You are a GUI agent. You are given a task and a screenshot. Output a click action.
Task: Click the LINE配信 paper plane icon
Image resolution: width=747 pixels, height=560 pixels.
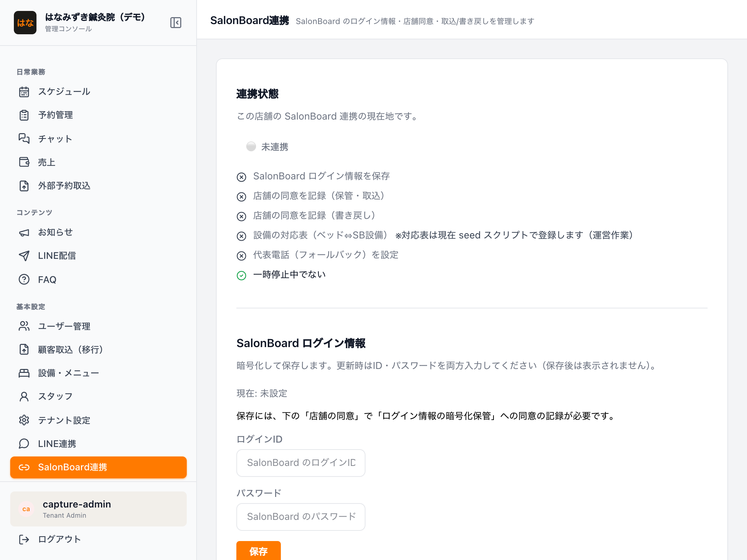(24, 256)
